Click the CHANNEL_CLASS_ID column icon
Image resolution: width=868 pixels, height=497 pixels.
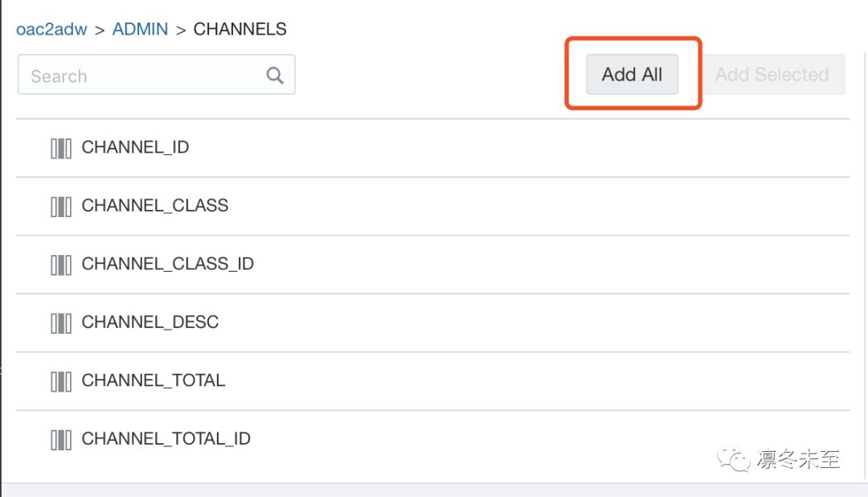pyautogui.click(x=61, y=265)
